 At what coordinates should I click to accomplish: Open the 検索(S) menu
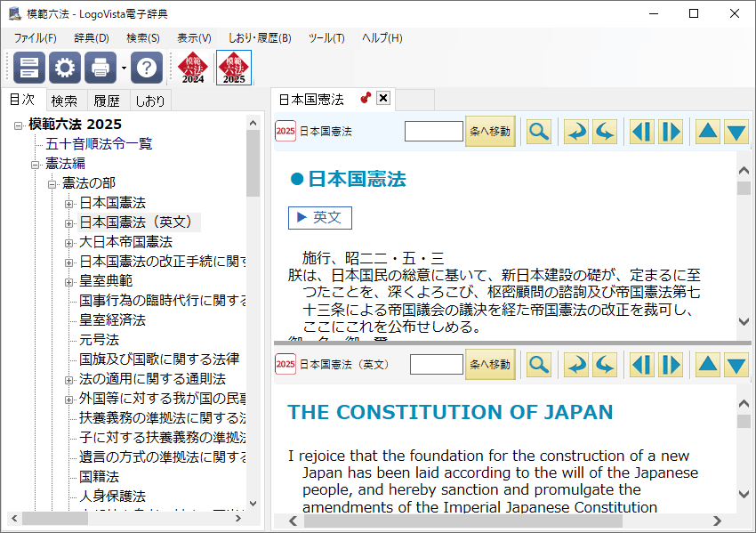click(x=142, y=38)
